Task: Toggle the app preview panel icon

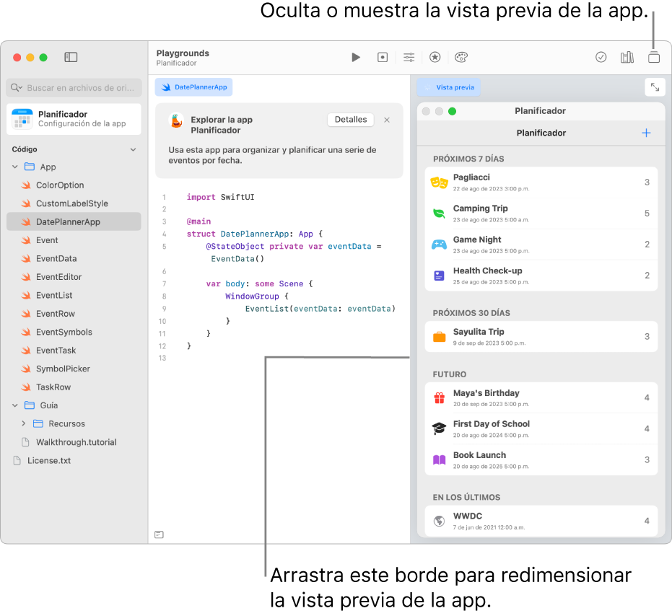Action: (x=653, y=57)
